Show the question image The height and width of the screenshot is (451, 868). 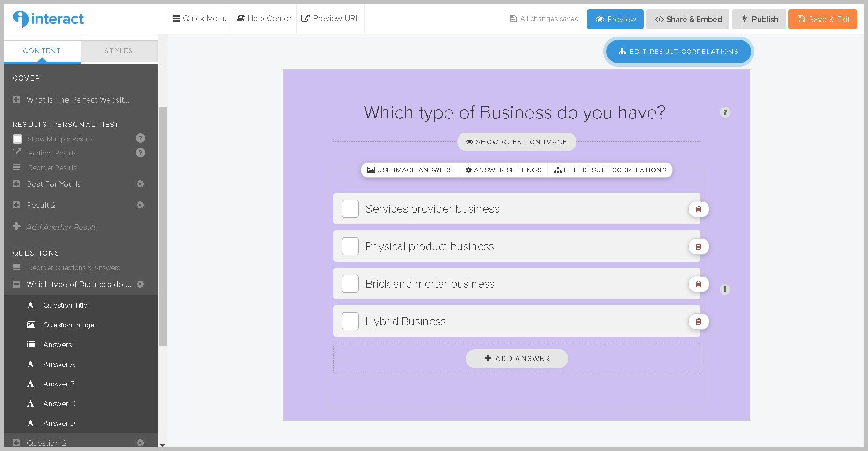point(517,142)
